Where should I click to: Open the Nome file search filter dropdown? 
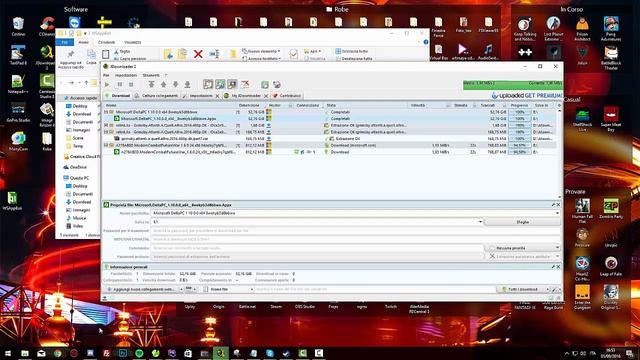point(228,289)
